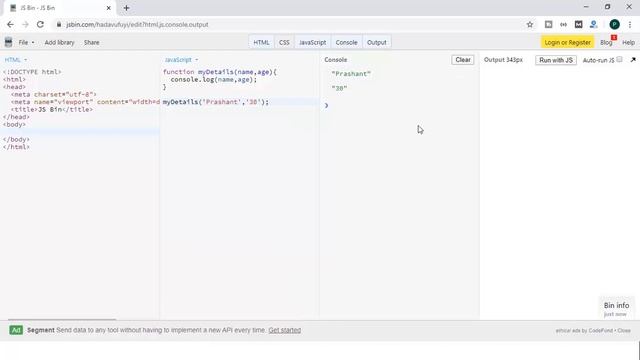Image resolution: width=640 pixels, height=360 pixels.
Task: Click the console.log(name,age) line
Action: coord(214,80)
